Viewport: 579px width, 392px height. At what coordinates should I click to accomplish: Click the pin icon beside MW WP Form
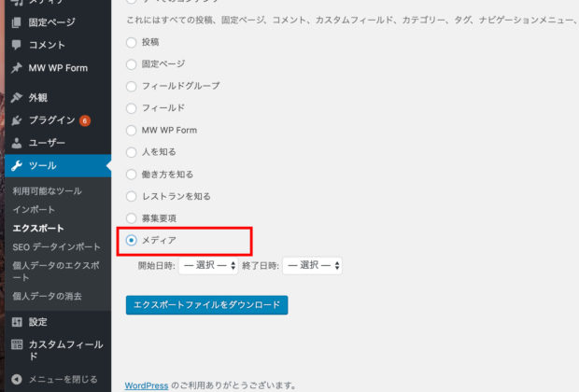coord(17,68)
